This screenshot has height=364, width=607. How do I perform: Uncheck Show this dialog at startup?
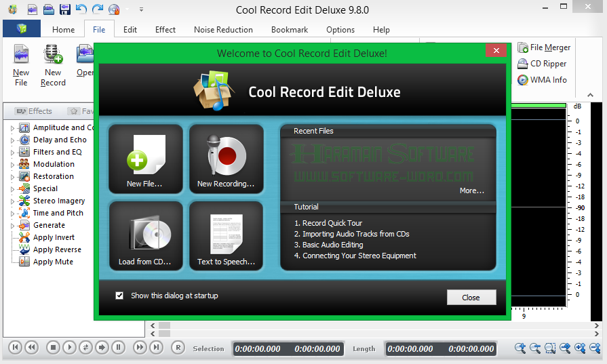(x=119, y=296)
